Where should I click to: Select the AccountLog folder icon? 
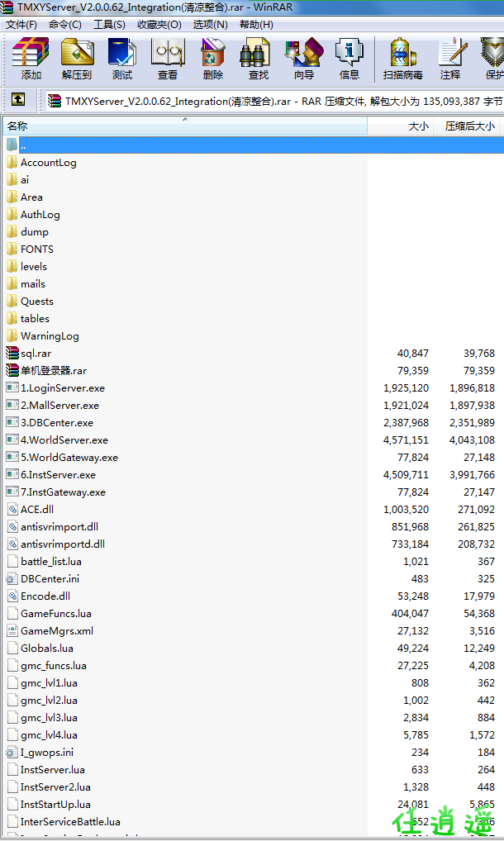click(12, 162)
